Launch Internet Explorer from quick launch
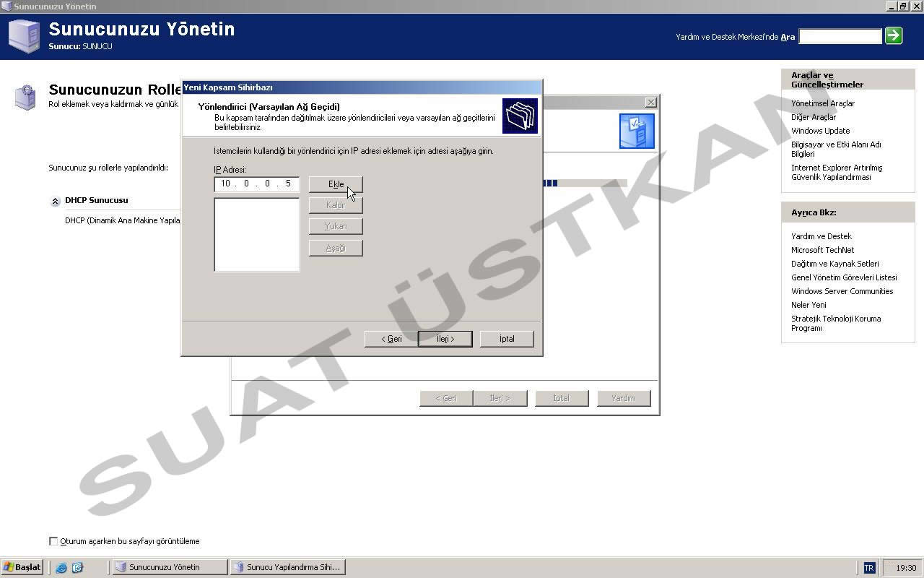 [61, 568]
